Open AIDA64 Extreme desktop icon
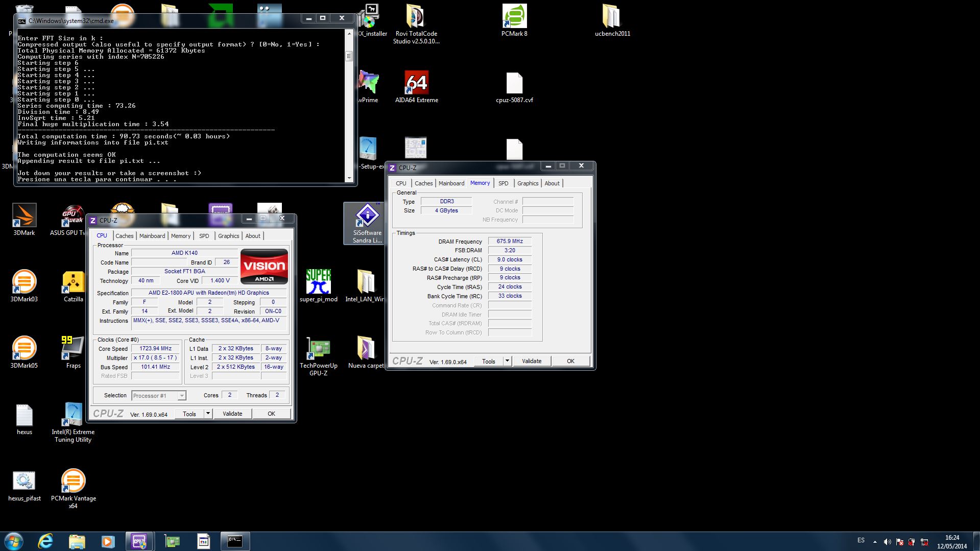Viewport: 980px width, 551px height. click(x=416, y=87)
